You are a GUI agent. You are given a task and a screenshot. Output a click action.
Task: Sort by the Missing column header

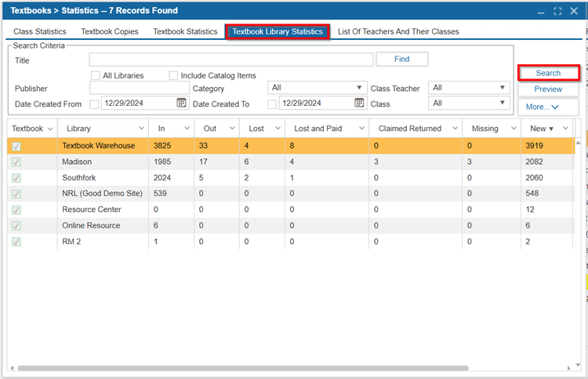pos(485,129)
